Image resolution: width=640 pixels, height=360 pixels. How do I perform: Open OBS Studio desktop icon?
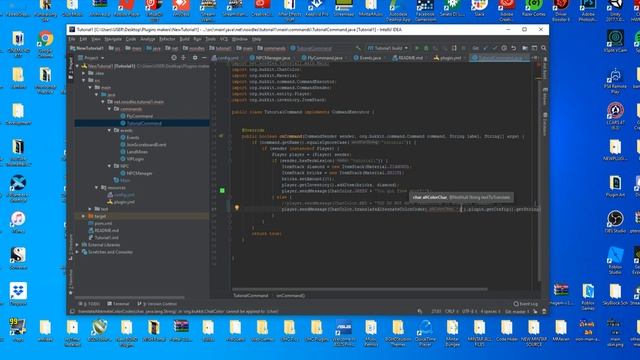615,222
